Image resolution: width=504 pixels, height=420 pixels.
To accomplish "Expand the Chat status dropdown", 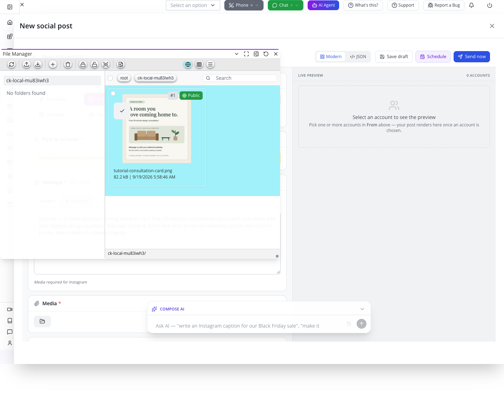I will click(297, 5).
